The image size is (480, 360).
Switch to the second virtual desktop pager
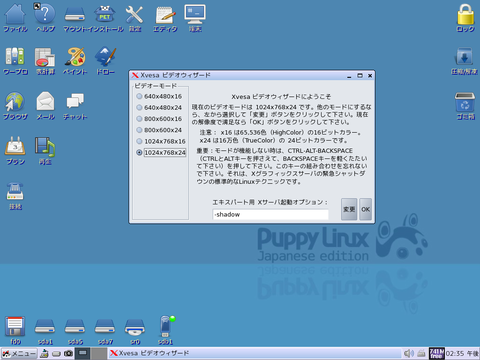tap(99, 353)
